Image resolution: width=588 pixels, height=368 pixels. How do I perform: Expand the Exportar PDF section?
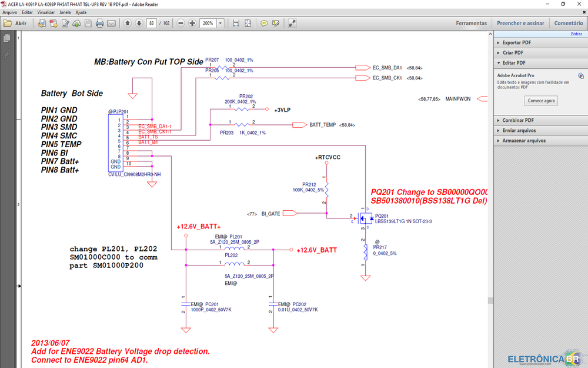coord(516,43)
